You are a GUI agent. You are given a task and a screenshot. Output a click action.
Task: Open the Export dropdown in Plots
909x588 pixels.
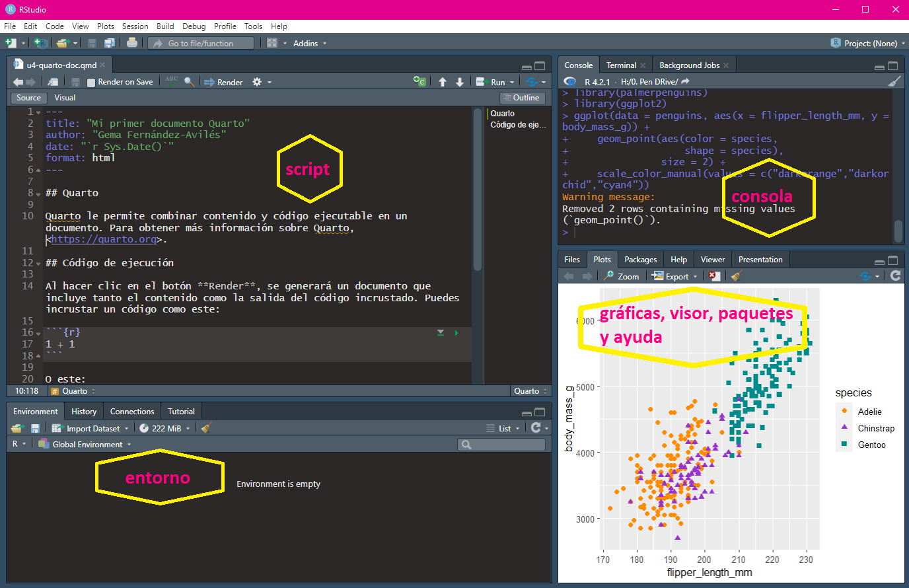pos(675,276)
